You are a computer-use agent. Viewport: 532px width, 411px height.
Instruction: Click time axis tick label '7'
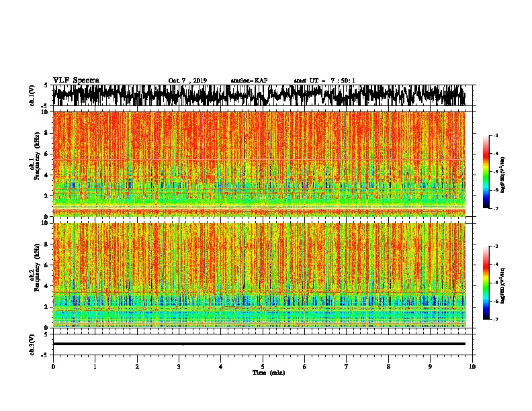point(347,367)
